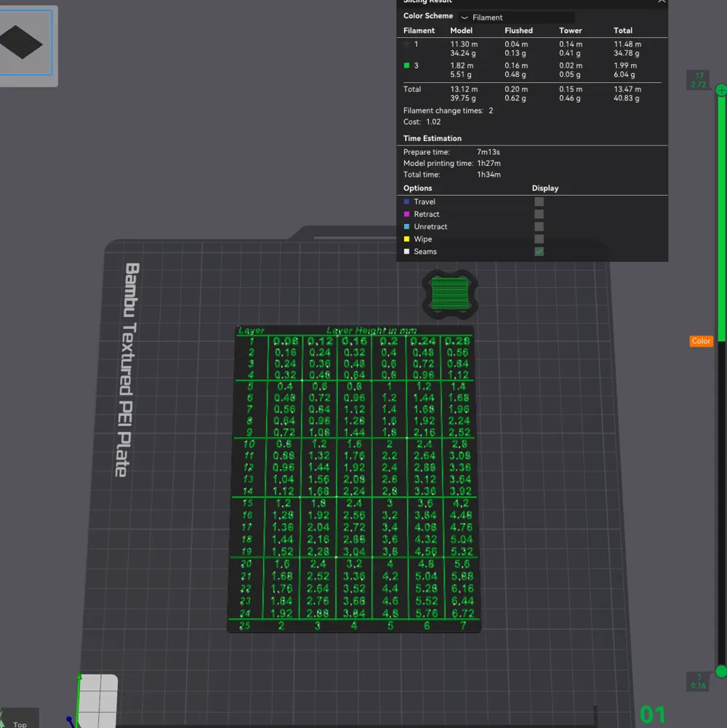Click the Tower column header
This screenshot has height=728, width=727.
570,31
